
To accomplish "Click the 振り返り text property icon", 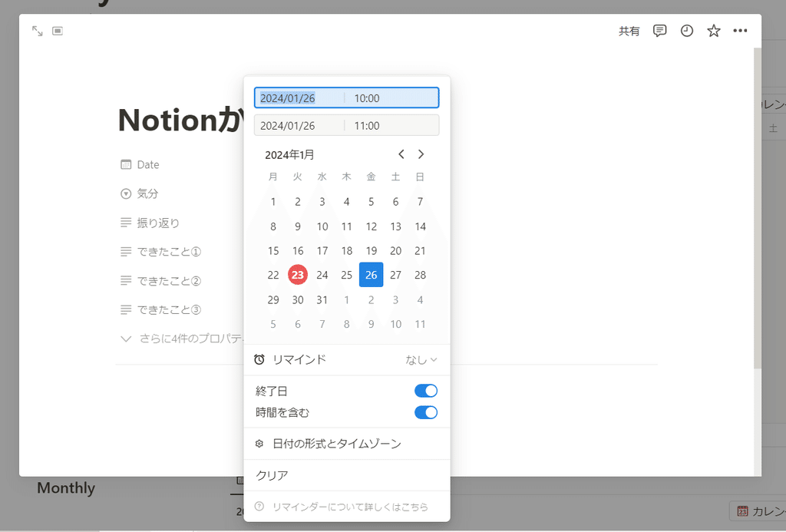I will click(126, 222).
